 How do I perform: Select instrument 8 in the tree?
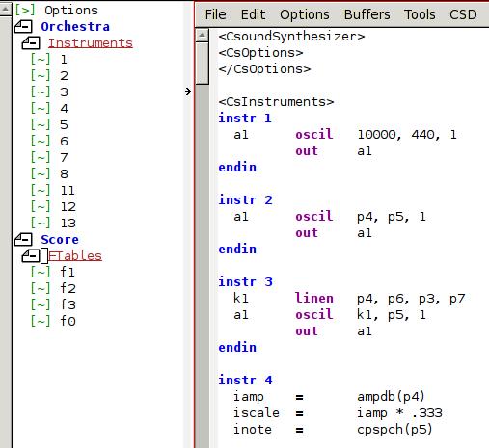click(64, 173)
